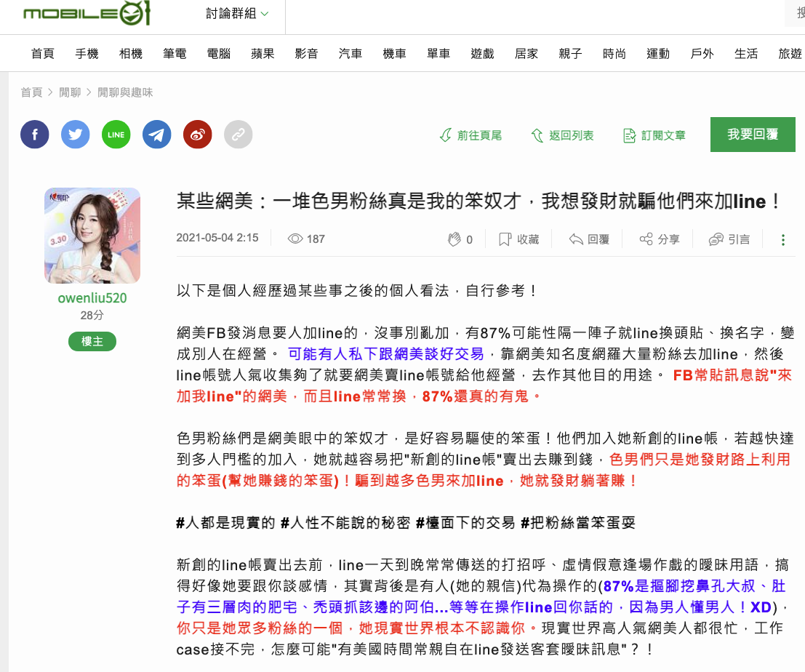This screenshot has height=672, width=805.
Task: Go to the 運動 category
Action: click(658, 53)
